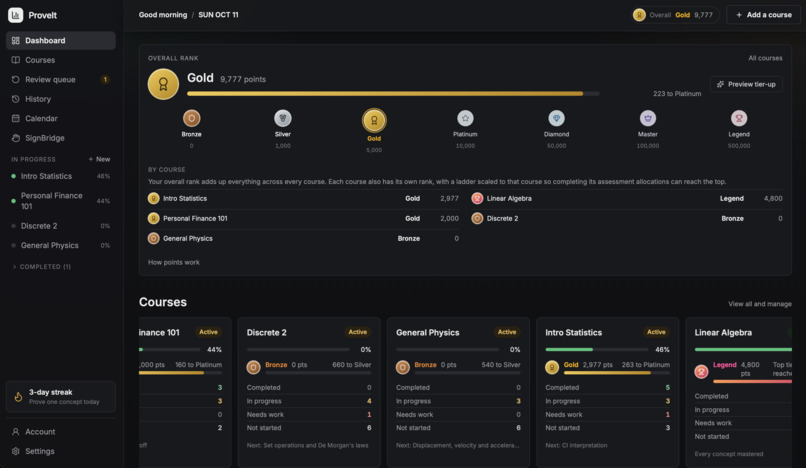
Task: Go to Review queue
Action: (61, 80)
